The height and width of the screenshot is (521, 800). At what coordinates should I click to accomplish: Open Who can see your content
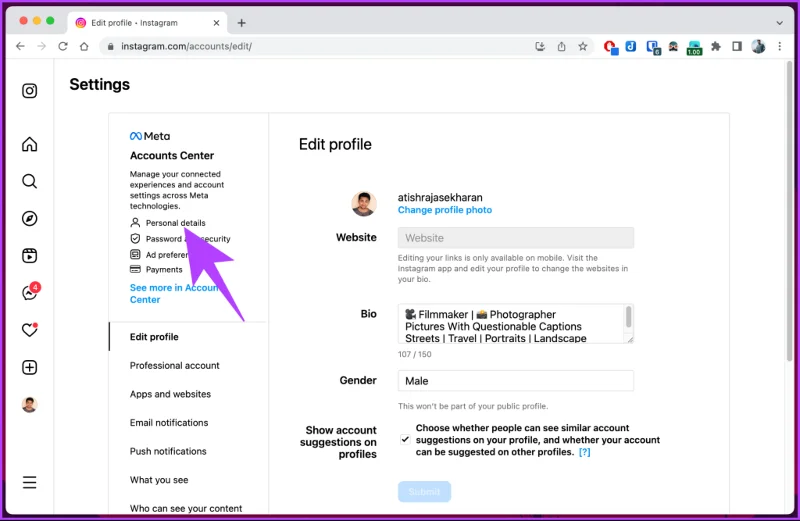point(186,508)
